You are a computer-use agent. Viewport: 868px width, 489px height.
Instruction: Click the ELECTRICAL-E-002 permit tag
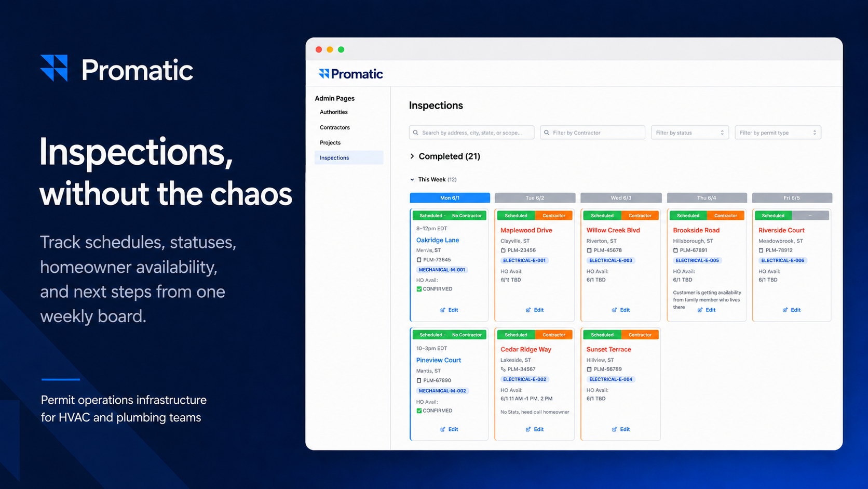coord(524,380)
